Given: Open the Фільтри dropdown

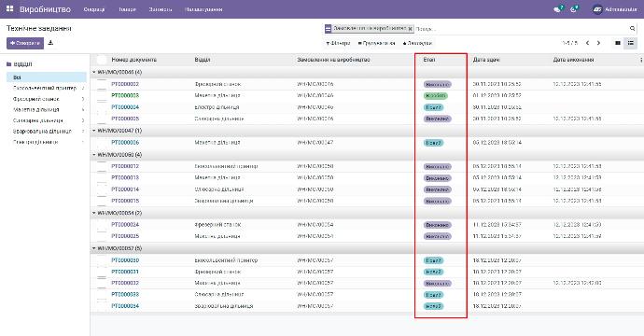Looking at the screenshot, I should [x=338, y=43].
